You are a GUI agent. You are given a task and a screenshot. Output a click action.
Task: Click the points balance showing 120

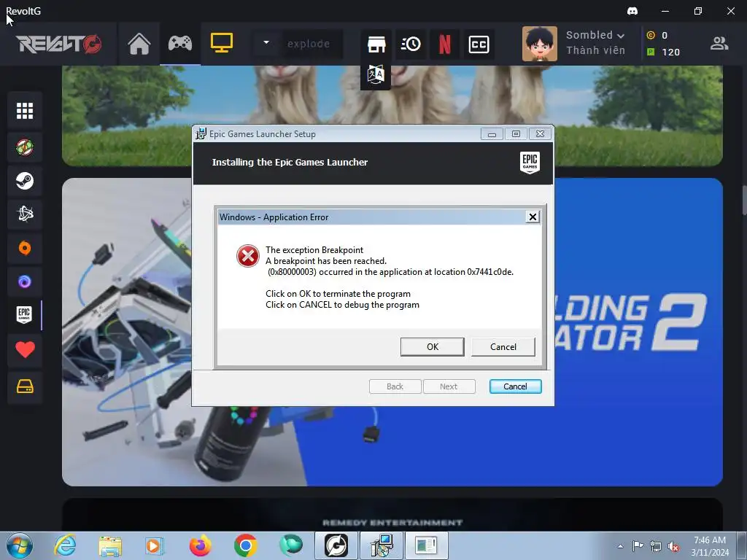(x=663, y=52)
